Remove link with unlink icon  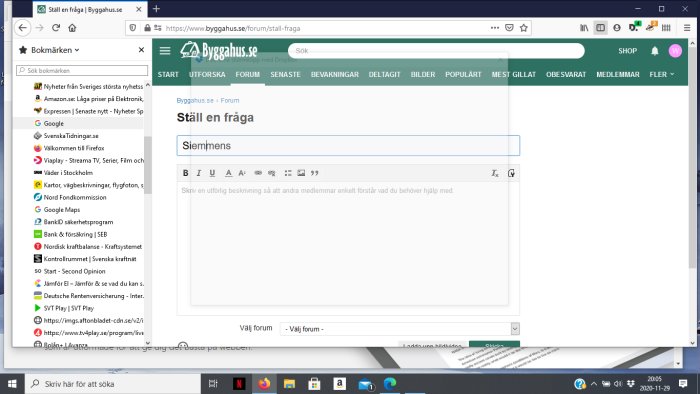click(271, 173)
